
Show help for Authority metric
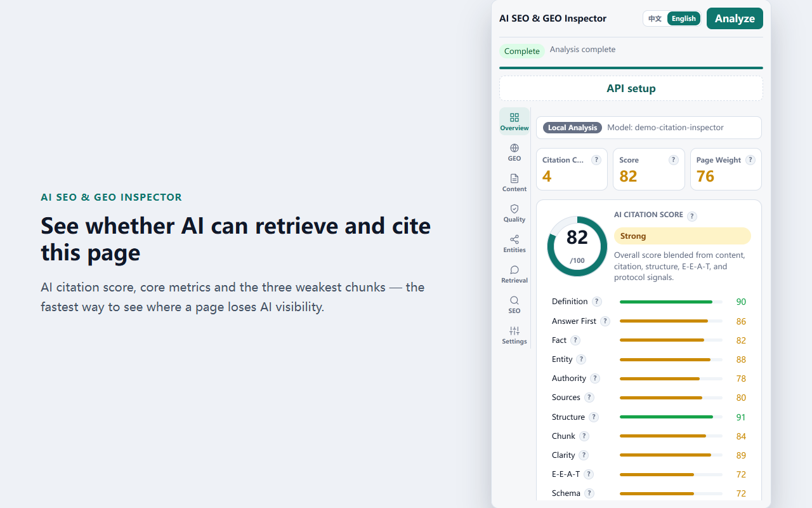(x=595, y=378)
